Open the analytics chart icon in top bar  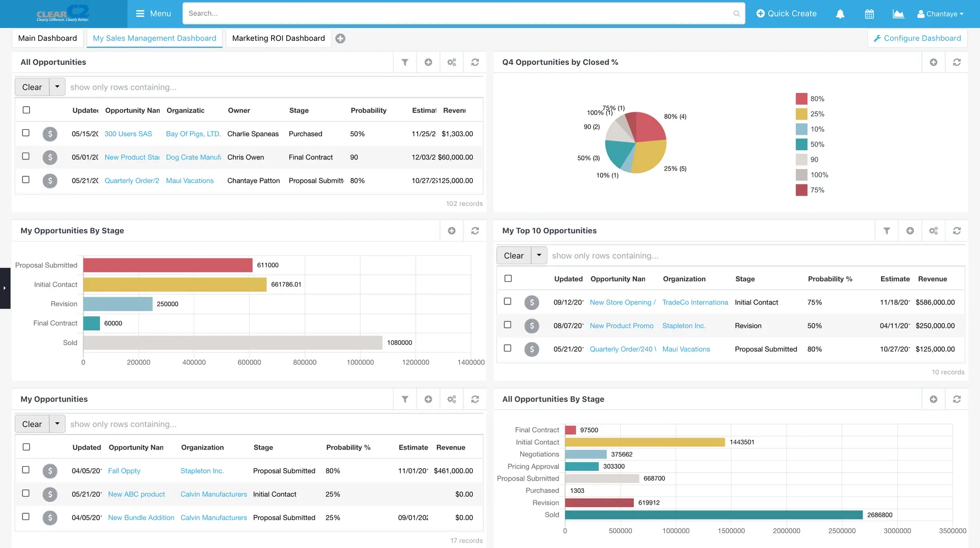[898, 14]
